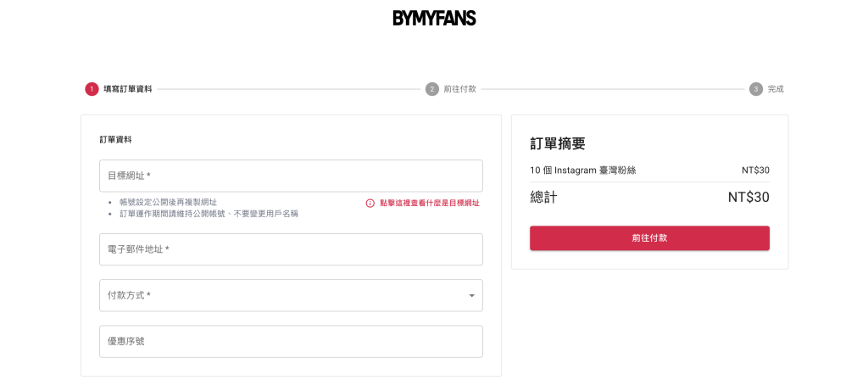Click the item price NT$30 in summary
868x380 pixels.
(755, 170)
